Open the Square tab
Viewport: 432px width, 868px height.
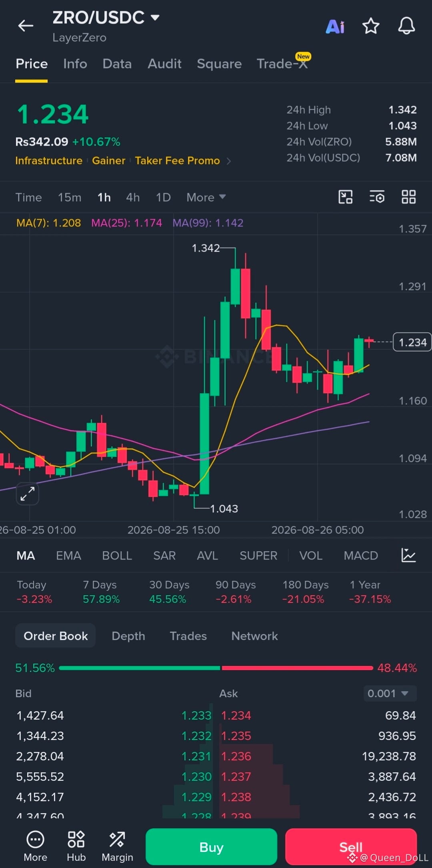pyautogui.click(x=219, y=64)
